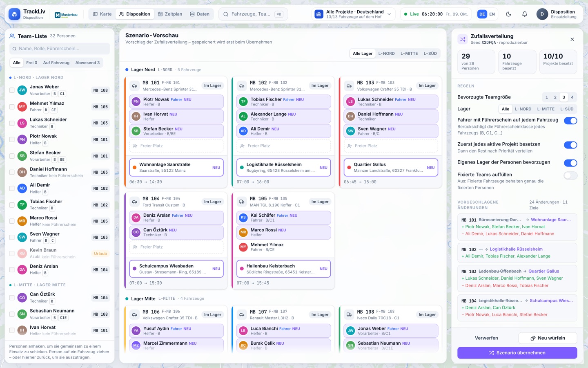Viewport: 588px width, 368px height.
Task: Click the vehicle icon on MB 102 card
Action: (x=242, y=86)
